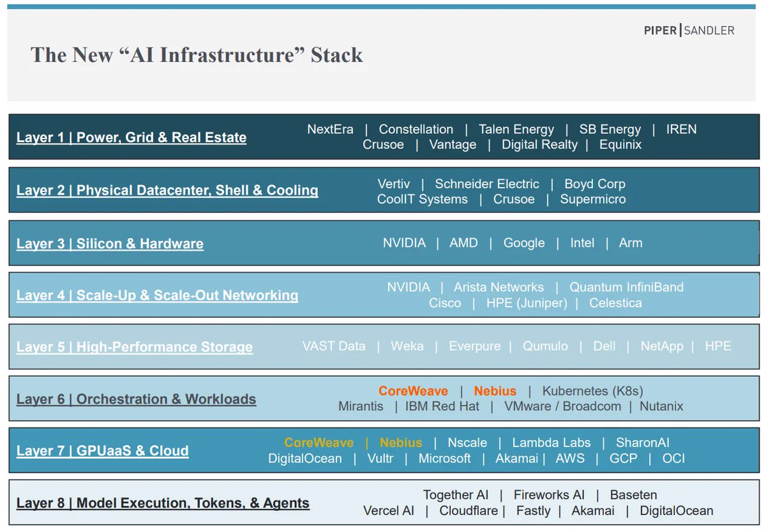Select Nscale
The image size is (766, 532).
tap(467, 443)
